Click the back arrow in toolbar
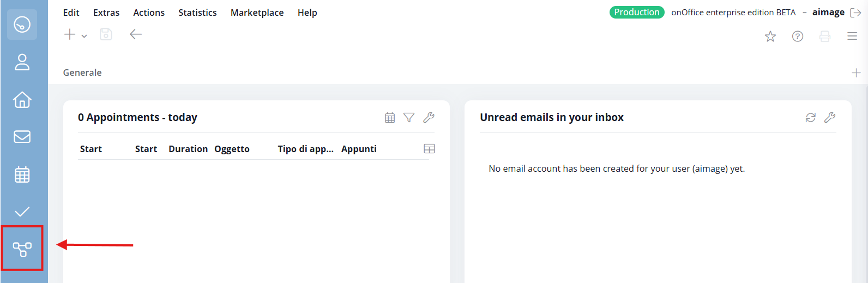Screen dimensions: 868x283 click(x=136, y=35)
